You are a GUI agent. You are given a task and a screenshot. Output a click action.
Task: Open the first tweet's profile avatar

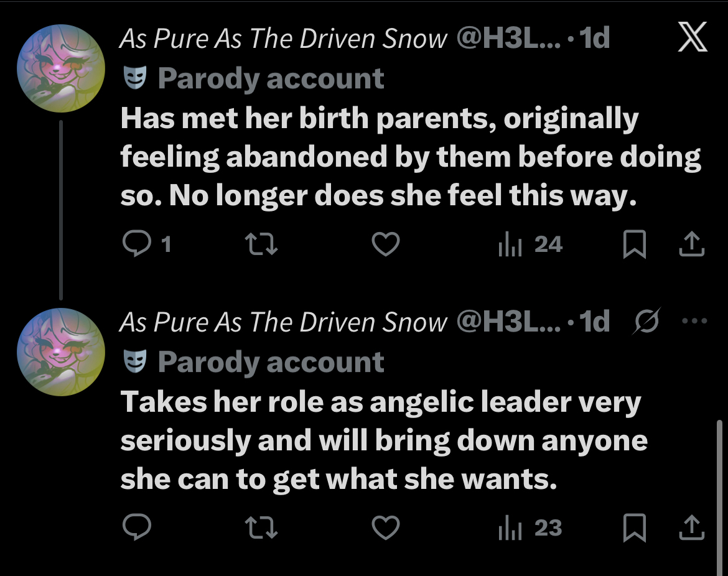(x=60, y=68)
